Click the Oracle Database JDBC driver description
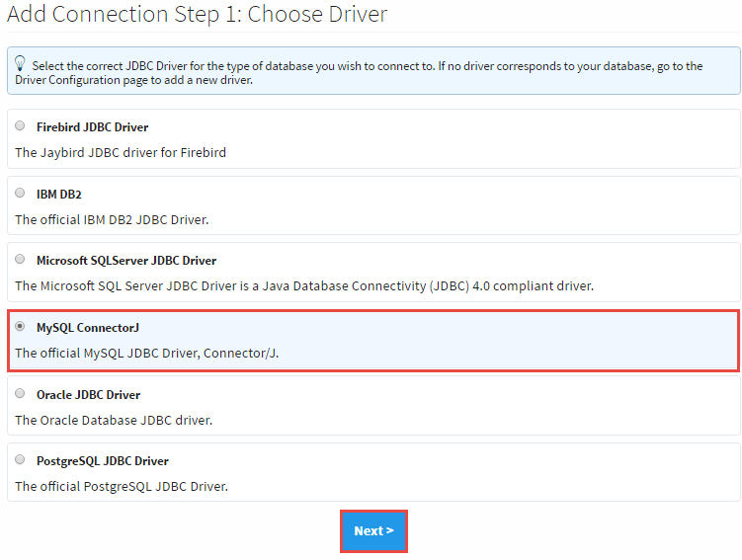742x560 pixels. [x=114, y=420]
